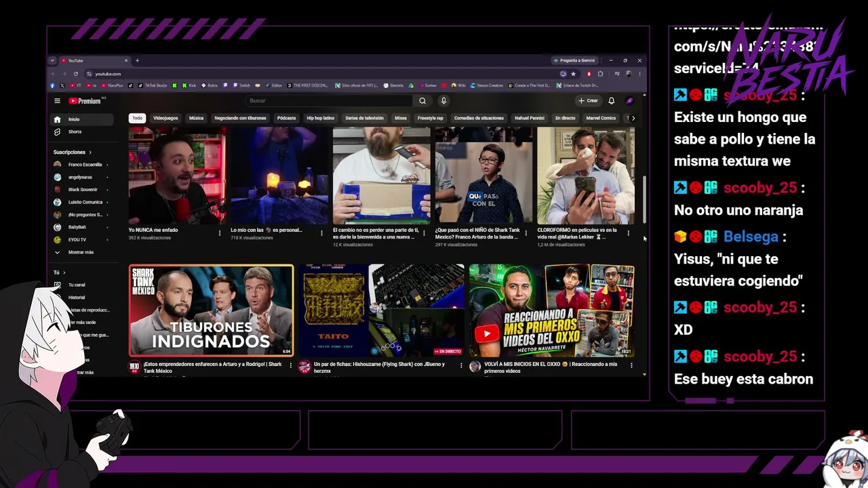Open the BaityBait channel
The image size is (868, 488).
coord(83,227)
